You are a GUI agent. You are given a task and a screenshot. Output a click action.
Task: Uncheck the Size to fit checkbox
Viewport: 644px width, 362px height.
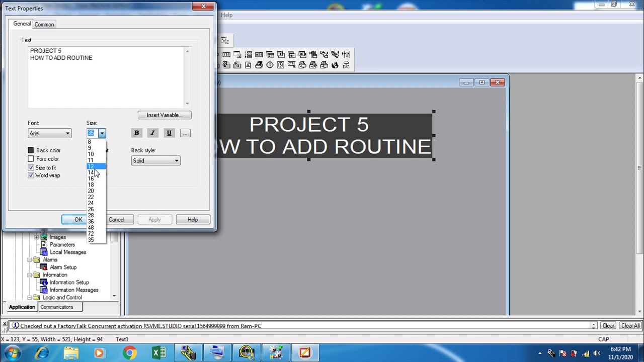click(31, 167)
